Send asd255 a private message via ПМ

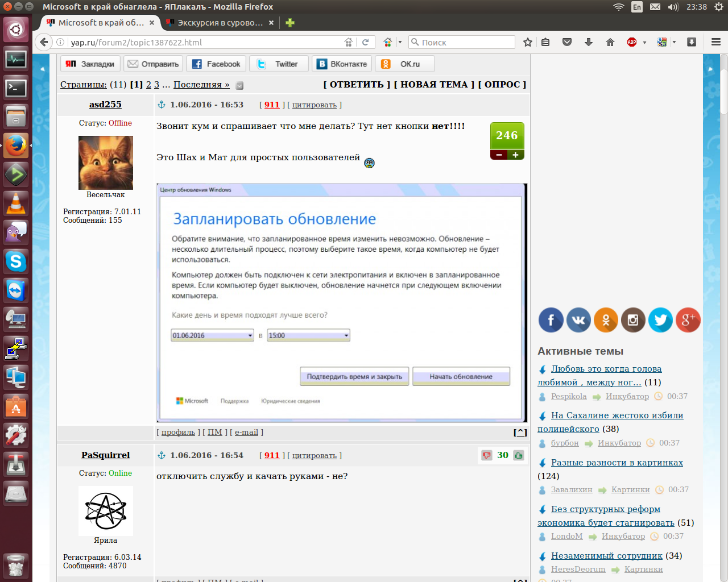pyautogui.click(x=215, y=433)
